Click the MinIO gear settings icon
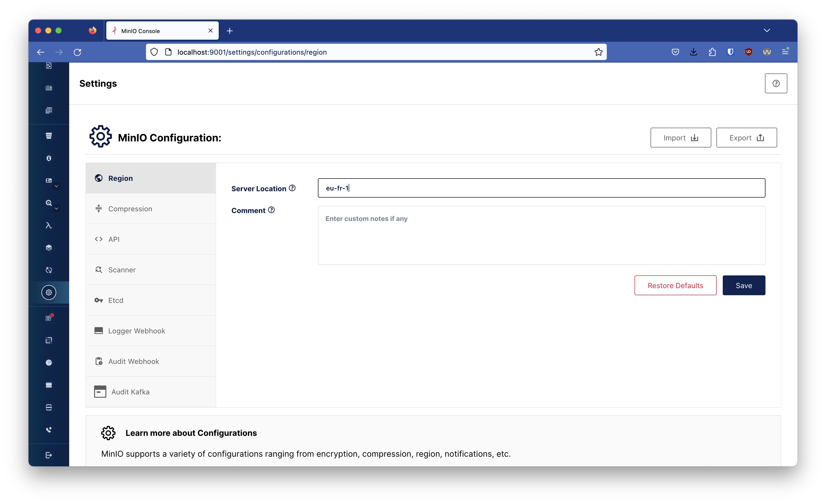This screenshot has width=826, height=504. 49,292
